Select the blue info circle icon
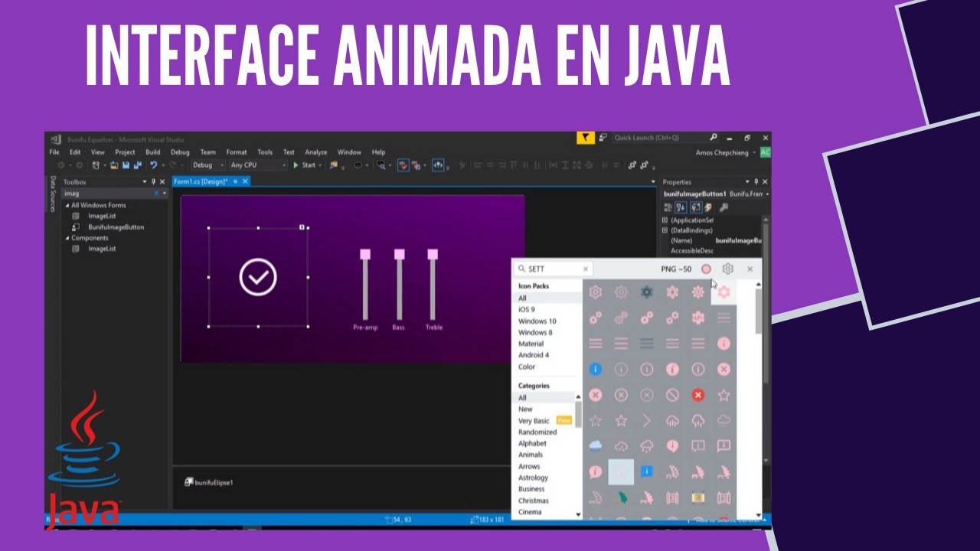Screen dimensions: 980x551 click(x=595, y=370)
